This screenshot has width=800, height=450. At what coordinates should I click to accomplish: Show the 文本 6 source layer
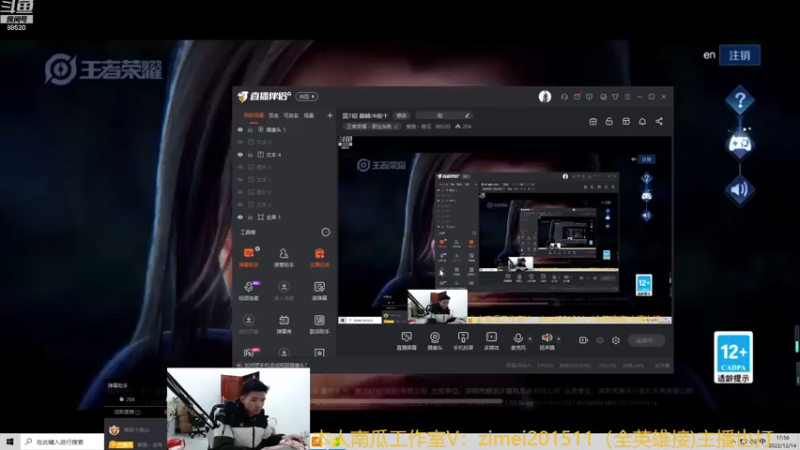240,142
